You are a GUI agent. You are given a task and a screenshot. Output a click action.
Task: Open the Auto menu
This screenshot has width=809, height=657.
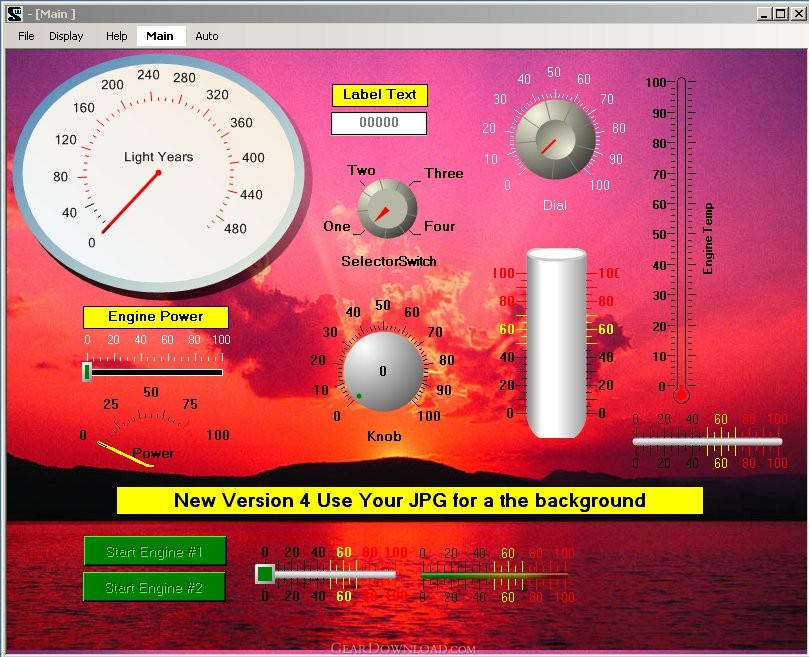207,36
